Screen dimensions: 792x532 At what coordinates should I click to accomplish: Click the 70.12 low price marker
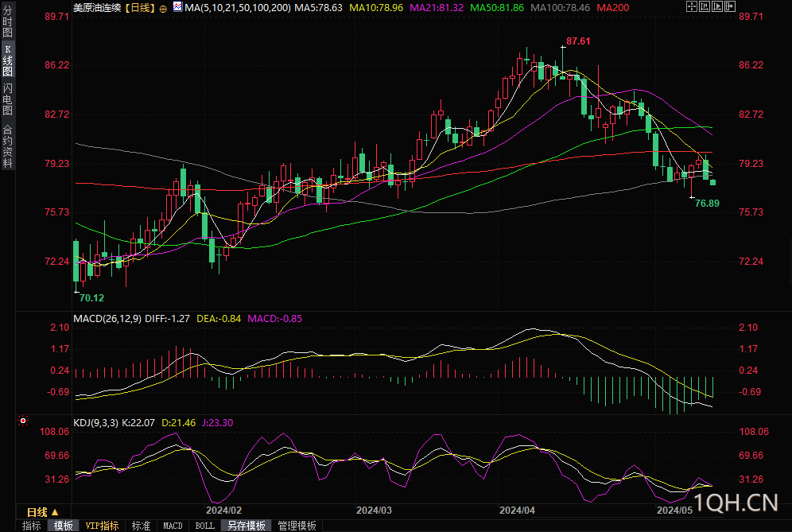coord(92,298)
